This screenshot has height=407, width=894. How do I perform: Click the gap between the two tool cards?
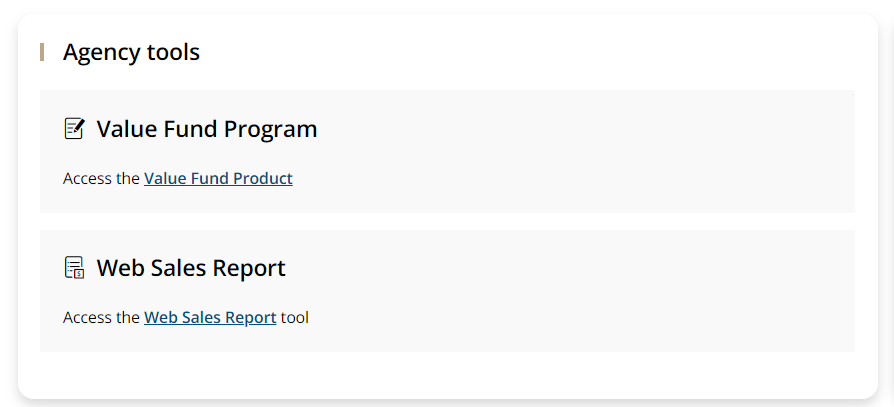point(447,222)
